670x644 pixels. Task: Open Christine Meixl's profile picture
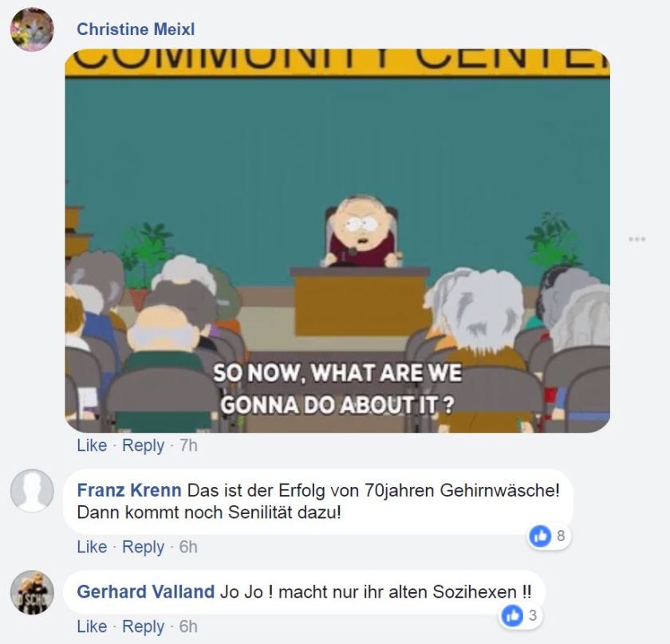click(x=32, y=29)
